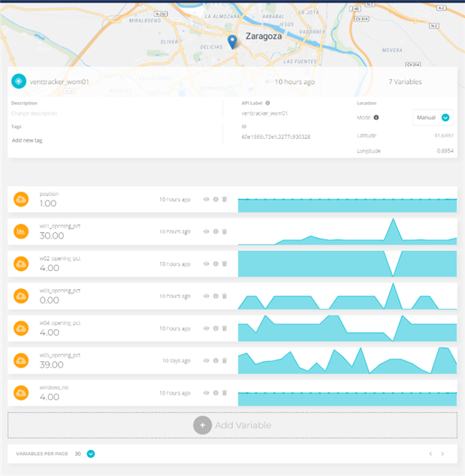This screenshot has height=476, width=465.
Task: Toggle eye icon for position variable
Action: click(207, 199)
